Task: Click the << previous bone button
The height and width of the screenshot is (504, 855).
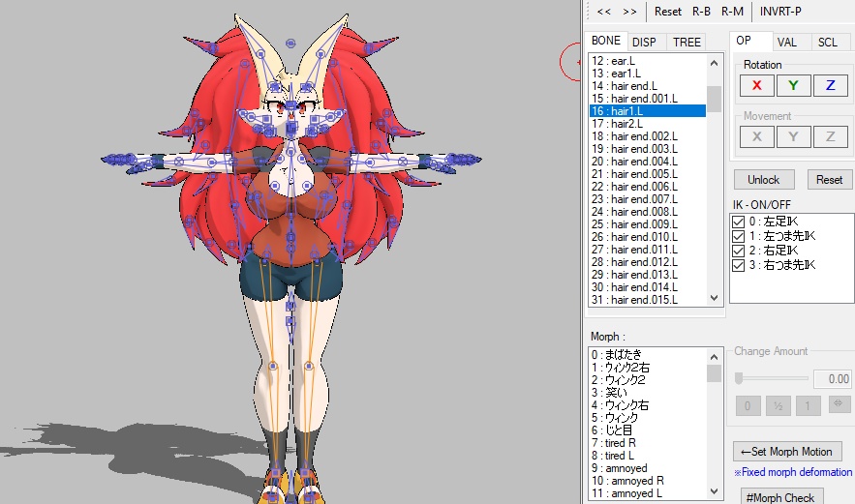Action: pyautogui.click(x=603, y=12)
